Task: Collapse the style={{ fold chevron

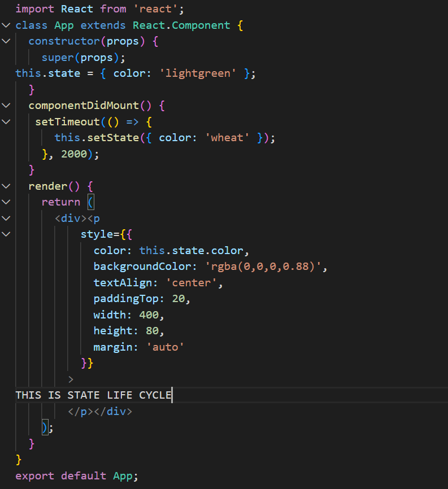Action: 6,234
